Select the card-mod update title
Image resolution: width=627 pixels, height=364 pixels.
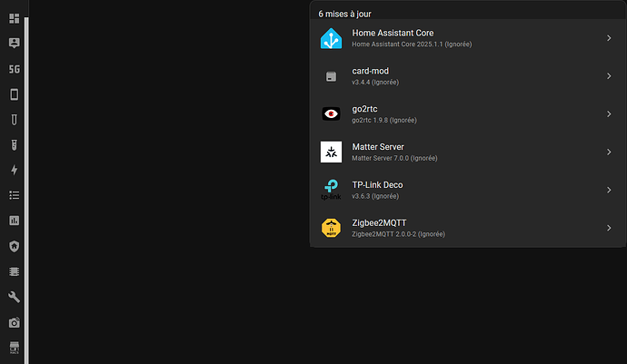(x=370, y=71)
